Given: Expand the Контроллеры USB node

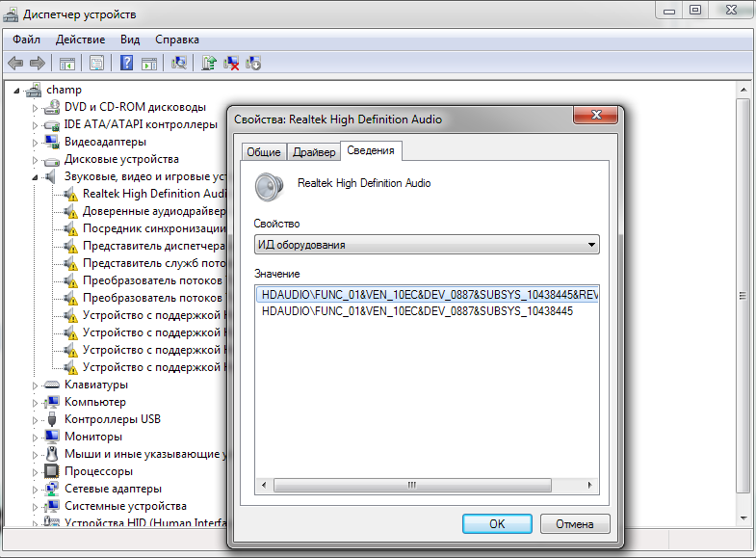Looking at the screenshot, I should coord(35,420).
